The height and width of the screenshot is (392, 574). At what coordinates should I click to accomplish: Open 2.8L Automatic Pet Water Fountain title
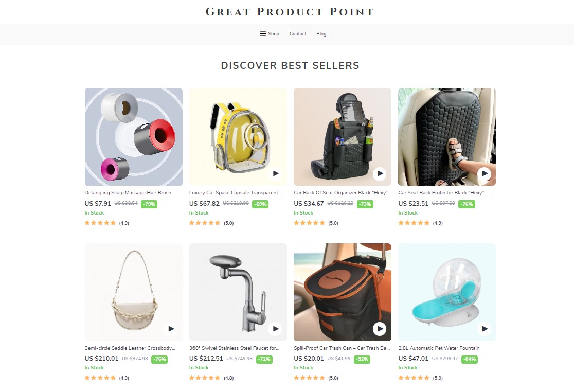[x=439, y=348]
